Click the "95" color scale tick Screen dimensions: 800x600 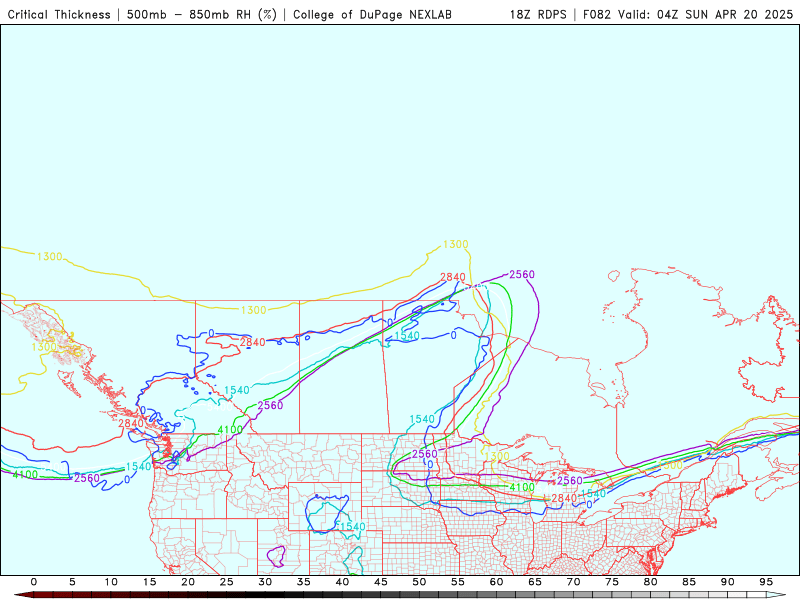[766, 582]
